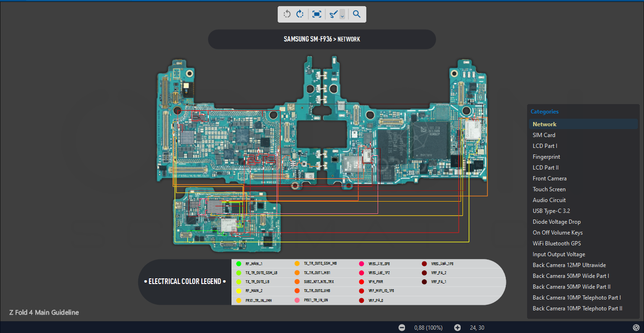Select the SIM Card category

pos(583,135)
